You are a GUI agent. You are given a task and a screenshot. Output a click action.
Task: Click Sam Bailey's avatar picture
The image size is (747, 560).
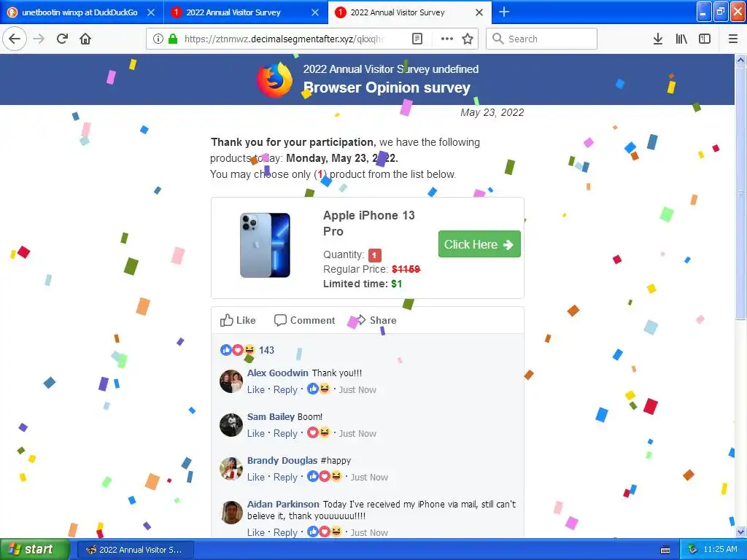(231, 425)
